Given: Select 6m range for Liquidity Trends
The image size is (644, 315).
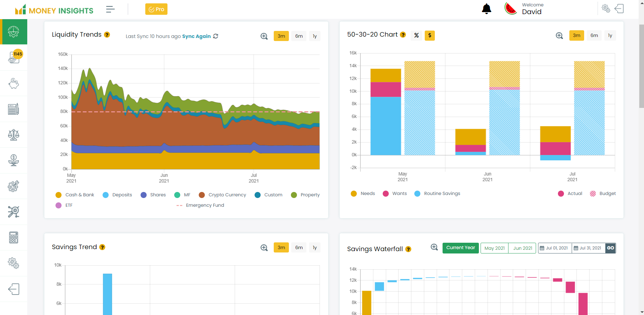Looking at the screenshot, I should (x=299, y=36).
